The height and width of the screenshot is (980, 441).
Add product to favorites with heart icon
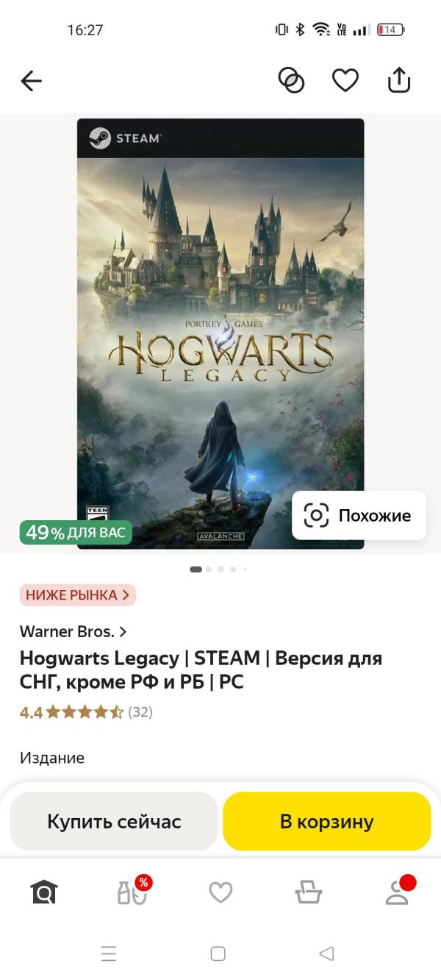(345, 80)
